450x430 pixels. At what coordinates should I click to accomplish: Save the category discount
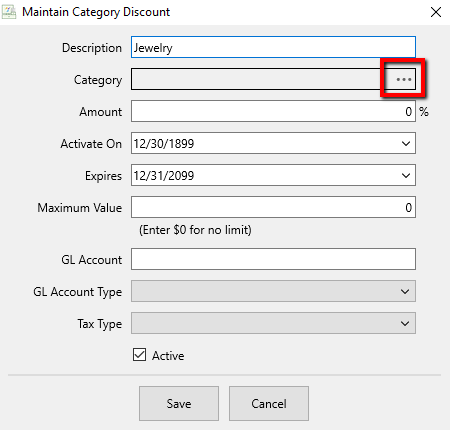coord(179,404)
